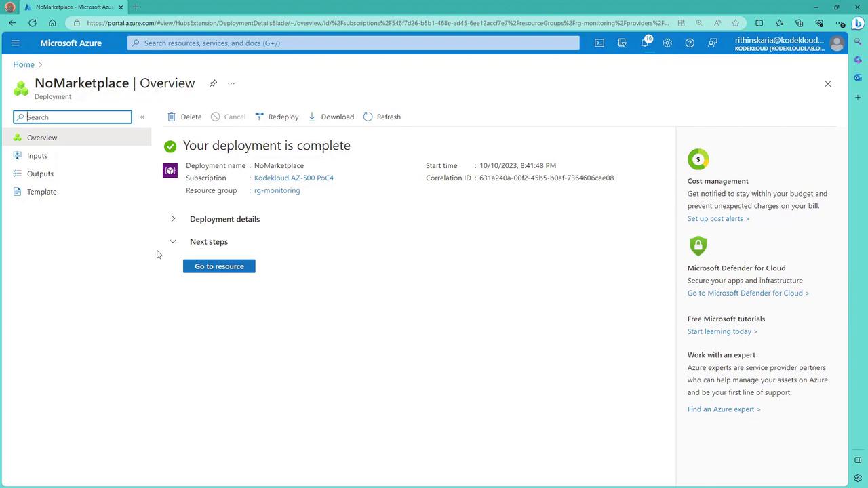Image resolution: width=868 pixels, height=488 pixels.
Task: Click the Correlation ID value 631a240a-00f2-45b5-b0af-7364606cae08
Action: (x=547, y=178)
